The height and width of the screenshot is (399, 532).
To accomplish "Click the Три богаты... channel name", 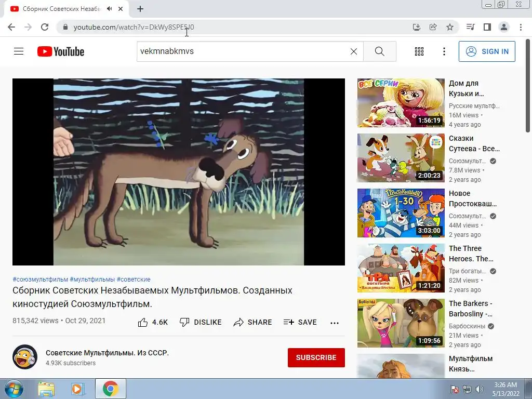I will 467,271.
